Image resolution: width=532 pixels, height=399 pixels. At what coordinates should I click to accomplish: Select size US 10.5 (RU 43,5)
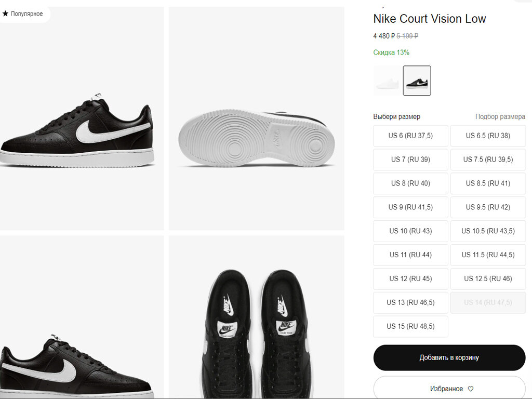point(488,231)
